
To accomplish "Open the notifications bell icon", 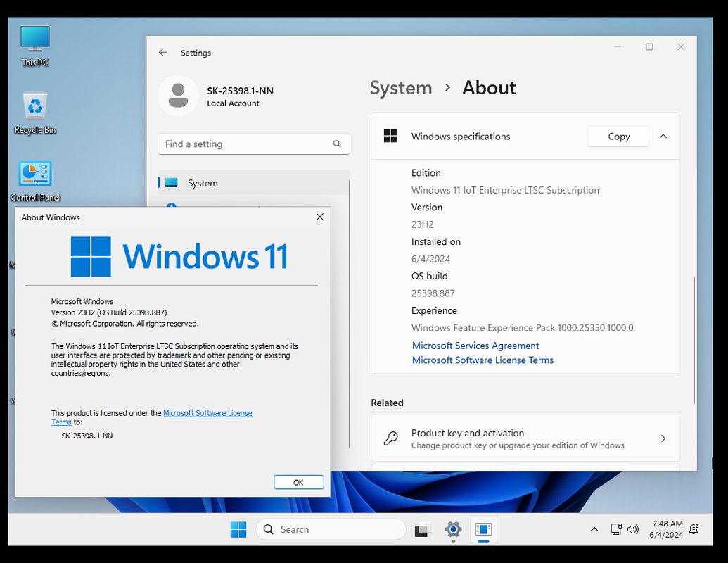I will [x=694, y=529].
